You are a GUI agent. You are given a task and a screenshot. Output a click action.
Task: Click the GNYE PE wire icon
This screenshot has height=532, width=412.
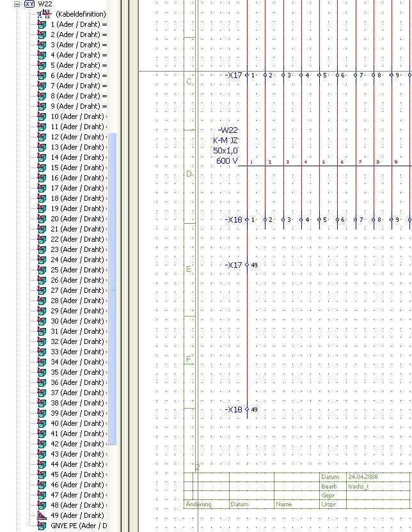coord(42,526)
